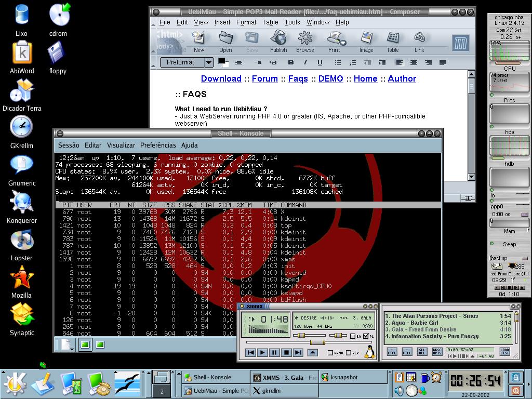This screenshot has width=532, height=399.
Task: Stop playback in XMMS main window
Action: coord(286,353)
